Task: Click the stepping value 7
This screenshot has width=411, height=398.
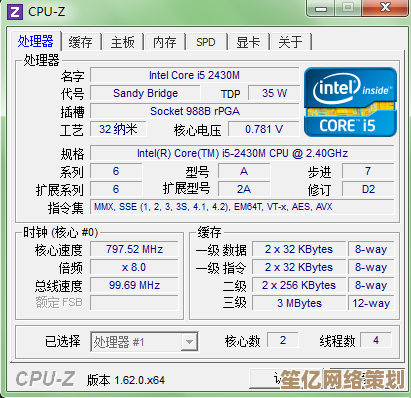Action: (368, 171)
